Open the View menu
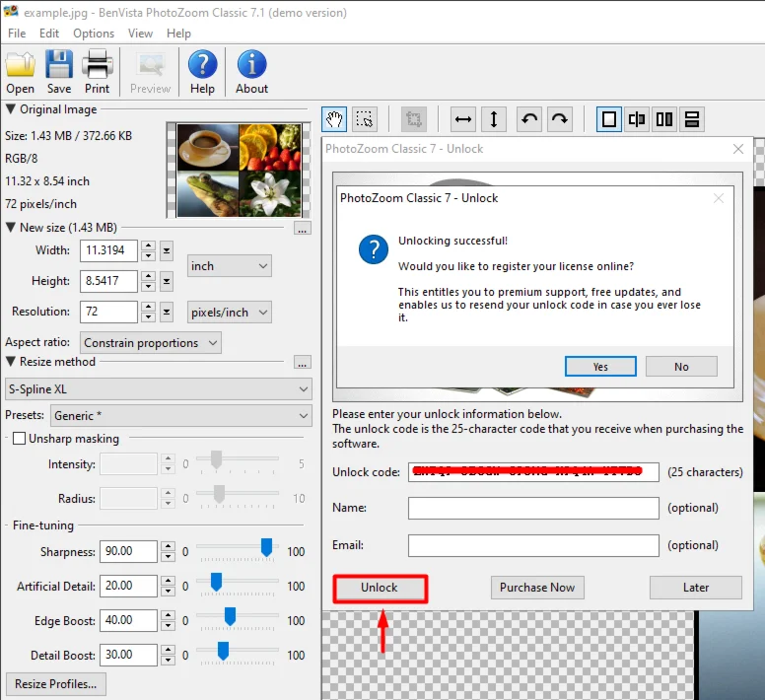The image size is (765, 700). pyautogui.click(x=140, y=33)
